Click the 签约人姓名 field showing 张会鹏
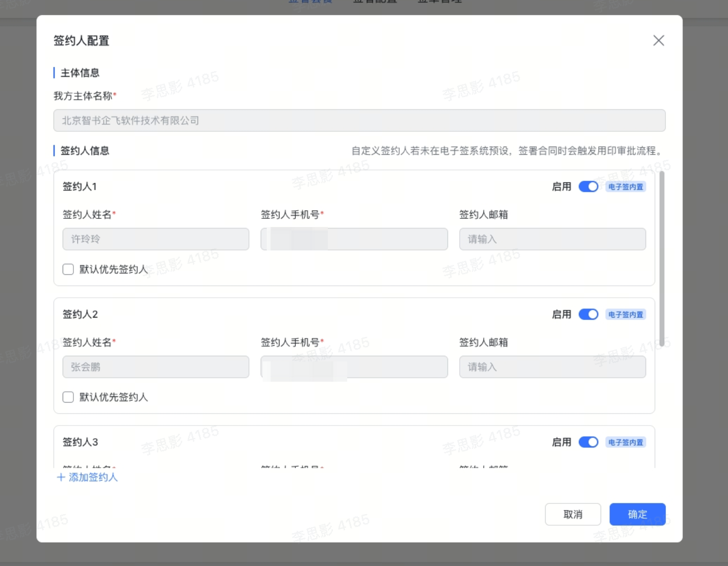This screenshot has width=728, height=566. point(156,367)
